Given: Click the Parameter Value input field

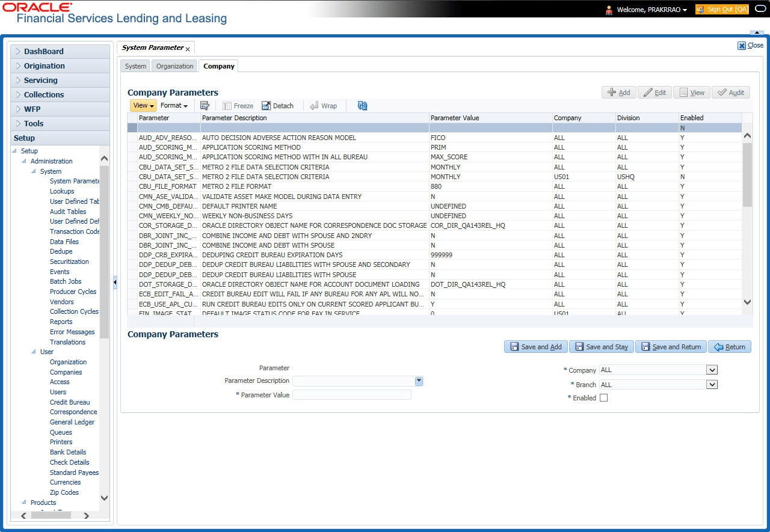Looking at the screenshot, I should [x=351, y=395].
